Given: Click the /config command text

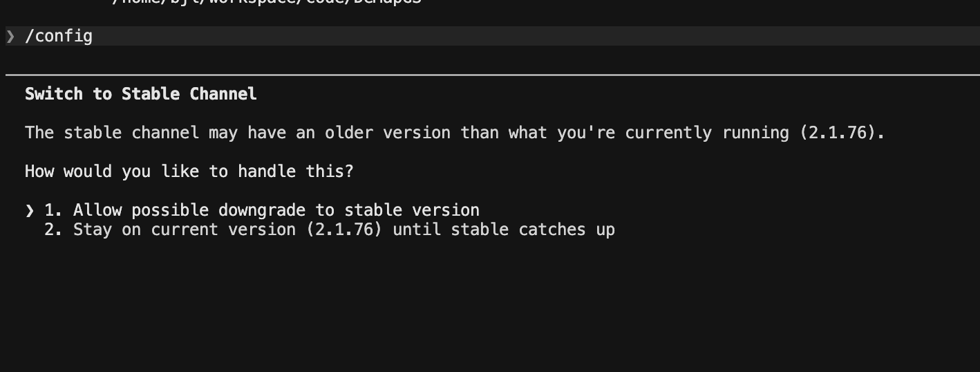Looking at the screenshot, I should (59, 36).
